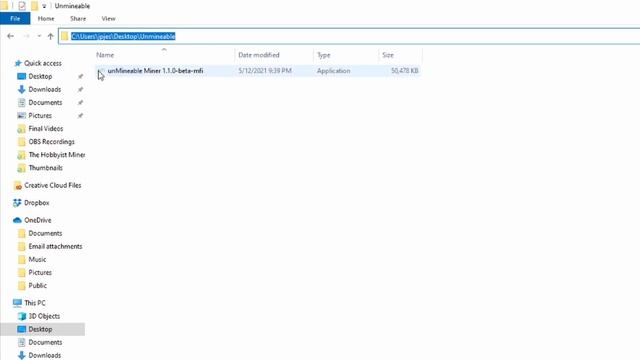The height and width of the screenshot is (360, 640).
Task: Click the Properties icon in title bar
Action: [x=22, y=6]
